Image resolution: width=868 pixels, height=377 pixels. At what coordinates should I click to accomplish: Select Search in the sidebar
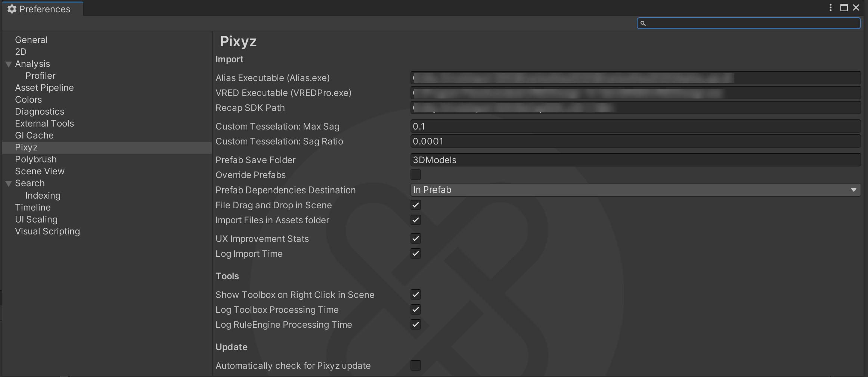[x=30, y=183]
